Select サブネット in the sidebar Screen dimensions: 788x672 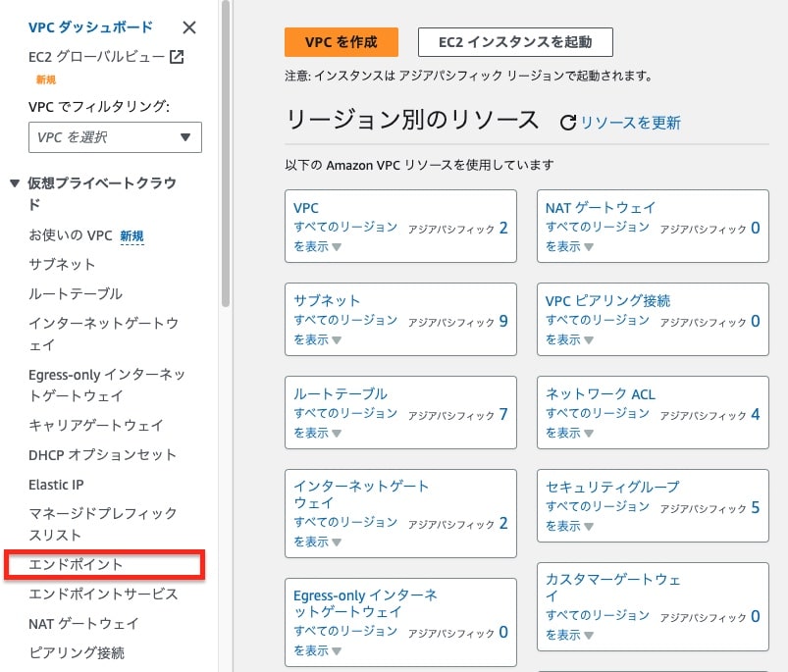point(62,264)
